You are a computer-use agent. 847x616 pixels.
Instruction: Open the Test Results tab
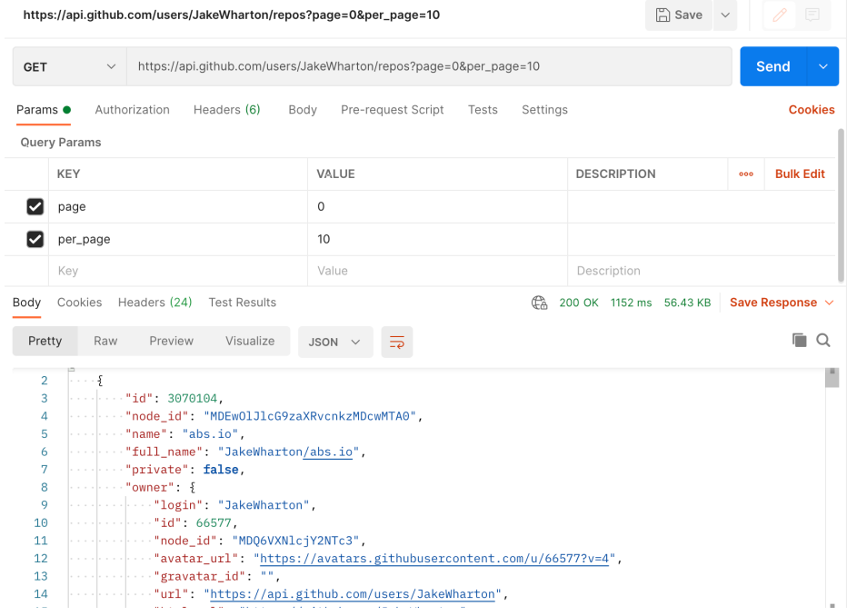(242, 303)
